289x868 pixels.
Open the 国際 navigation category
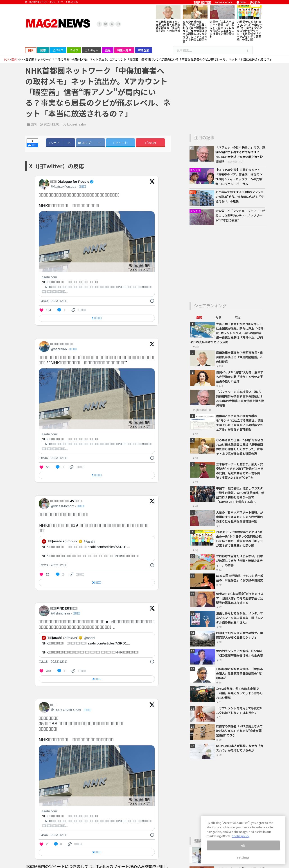pos(43,50)
